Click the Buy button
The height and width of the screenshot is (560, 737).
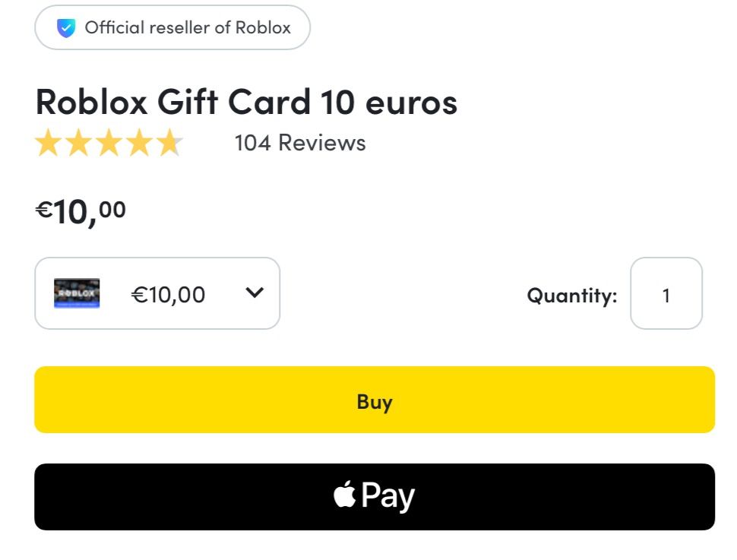(375, 401)
